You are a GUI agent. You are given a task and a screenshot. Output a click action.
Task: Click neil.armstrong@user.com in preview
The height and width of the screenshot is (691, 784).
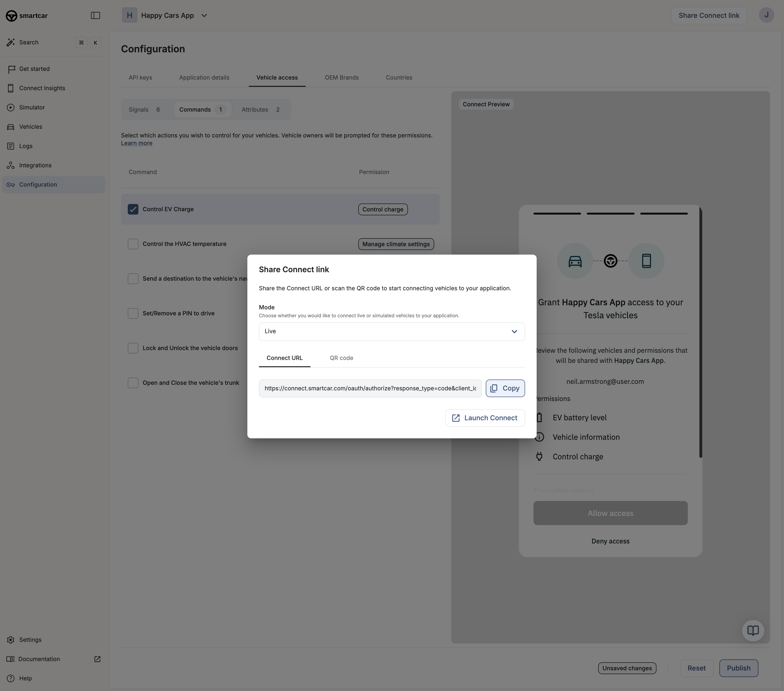[x=605, y=381]
